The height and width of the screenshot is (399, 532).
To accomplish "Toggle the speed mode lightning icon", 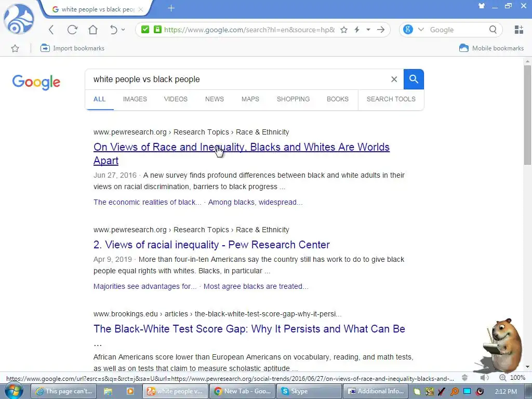I will (357, 30).
